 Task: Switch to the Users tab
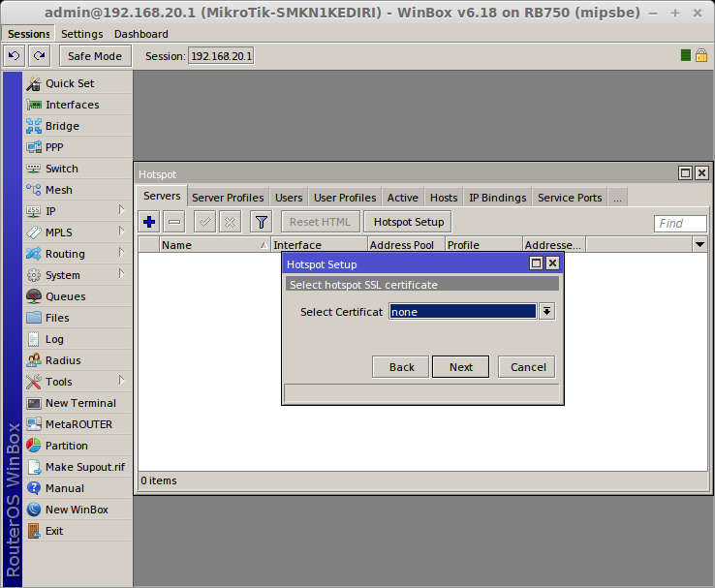coord(289,198)
